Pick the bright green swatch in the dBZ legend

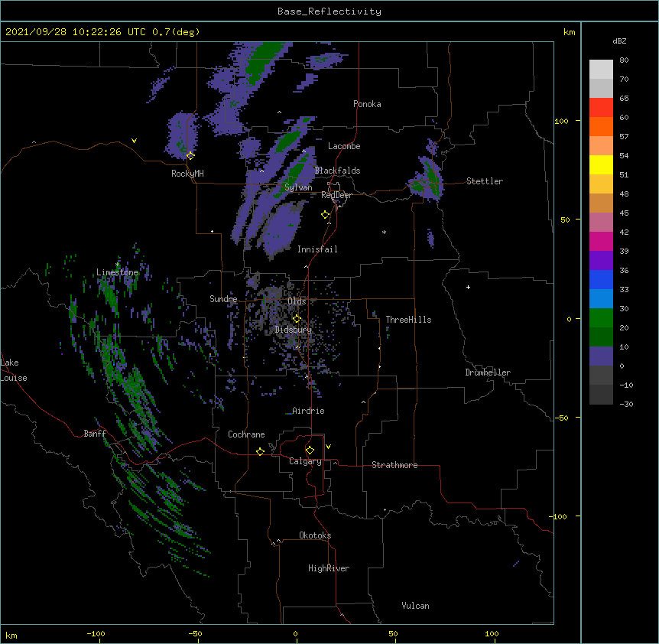coord(601,318)
